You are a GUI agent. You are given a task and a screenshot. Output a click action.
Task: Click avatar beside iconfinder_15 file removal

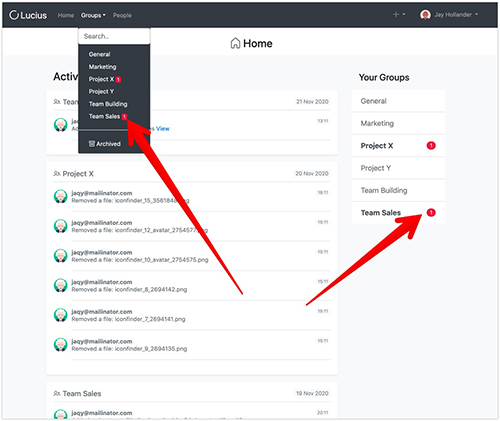click(61, 196)
